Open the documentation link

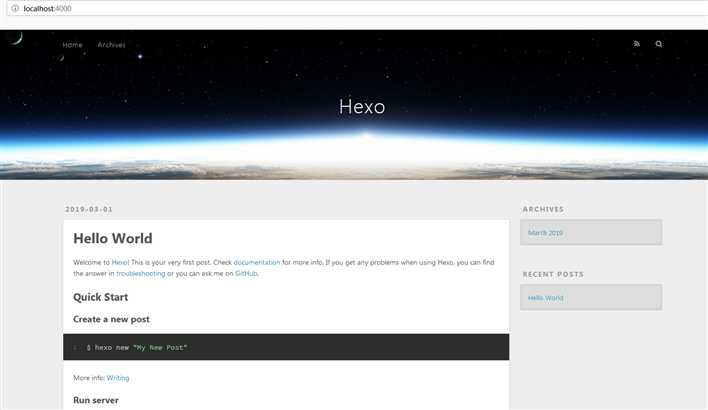pyautogui.click(x=257, y=262)
